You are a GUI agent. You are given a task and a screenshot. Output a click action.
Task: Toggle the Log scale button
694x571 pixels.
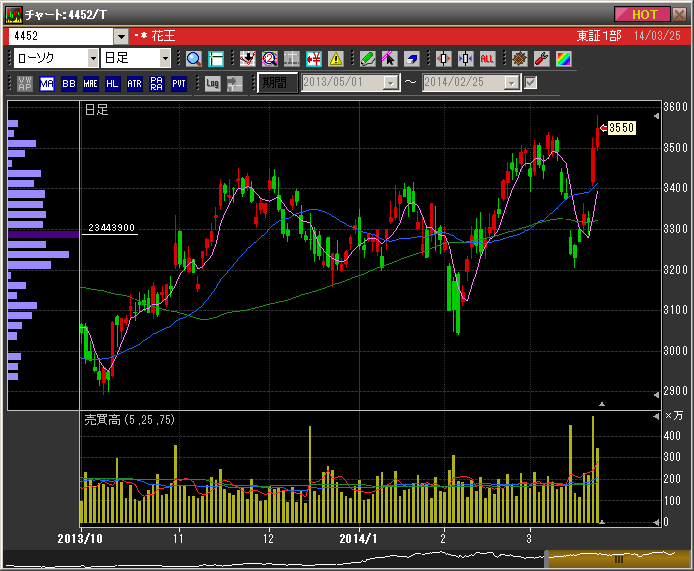(213, 84)
